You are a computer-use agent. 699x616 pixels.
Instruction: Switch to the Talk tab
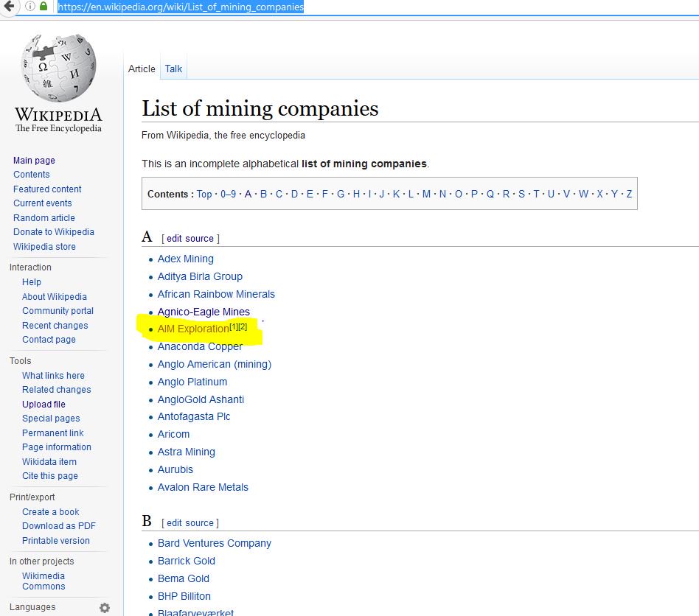pyautogui.click(x=173, y=69)
